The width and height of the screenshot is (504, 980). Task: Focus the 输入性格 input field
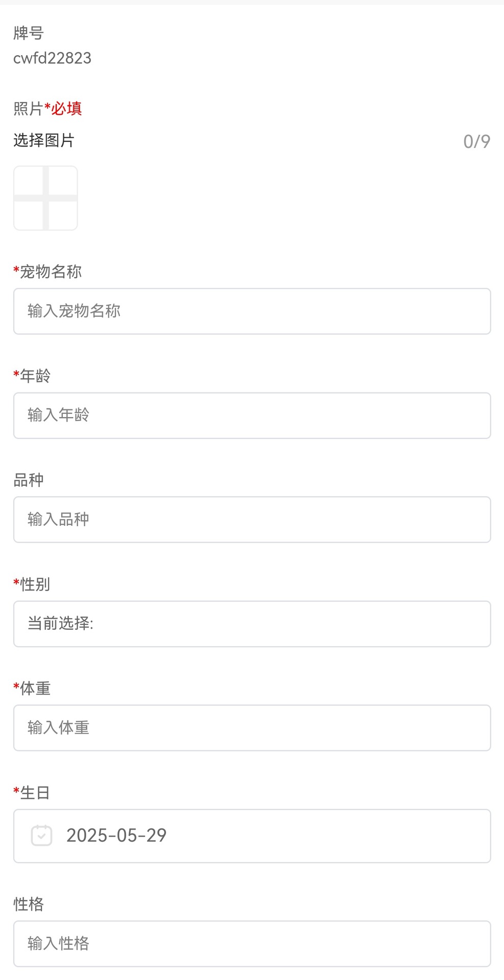(x=252, y=944)
